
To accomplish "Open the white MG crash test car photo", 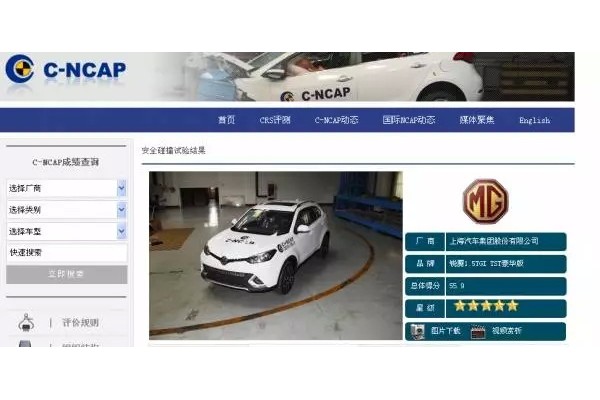I will [276, 255].
